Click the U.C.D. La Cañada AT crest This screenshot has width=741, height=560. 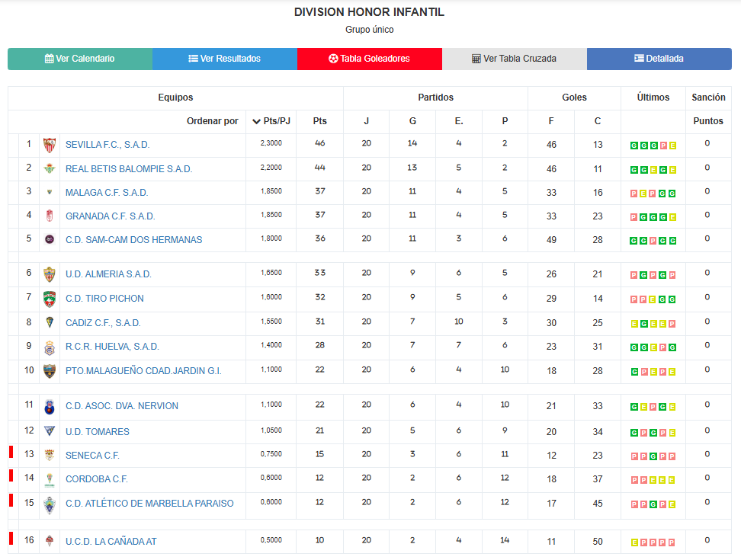pyautogui.click(x=49, y=541)
